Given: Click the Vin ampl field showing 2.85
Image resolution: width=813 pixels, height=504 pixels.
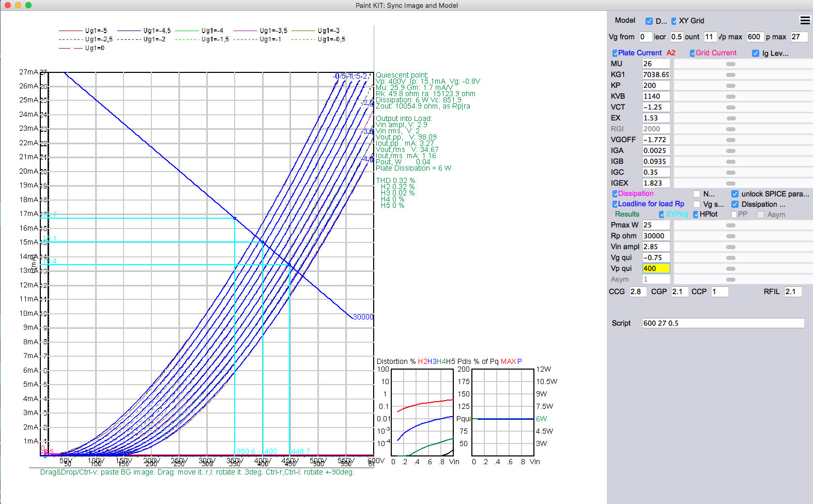Looking at the screenshot, I should point(656,247).
